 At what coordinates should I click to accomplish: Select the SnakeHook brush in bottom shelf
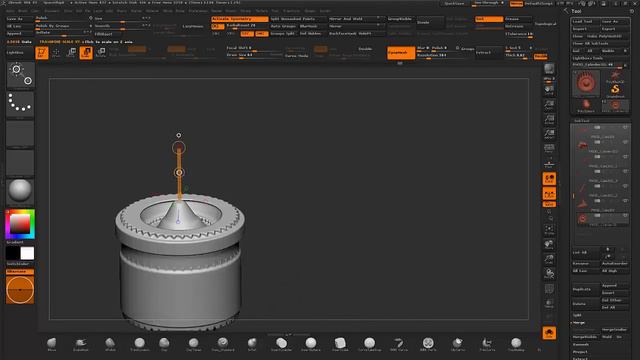(x=80, y=344)
